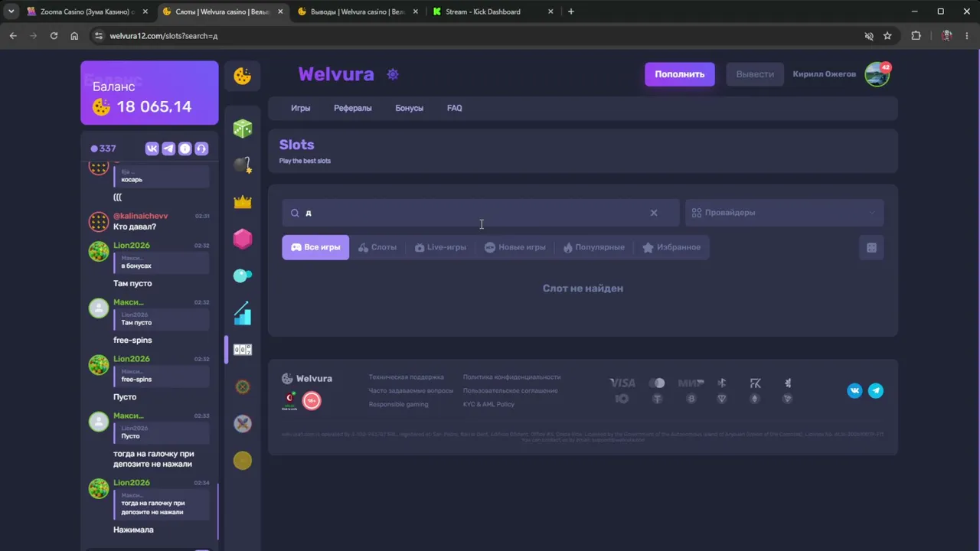This screenshot has width=980, height=551.
Task: Toggle the grid view button
Action: [x=871, y=247]
